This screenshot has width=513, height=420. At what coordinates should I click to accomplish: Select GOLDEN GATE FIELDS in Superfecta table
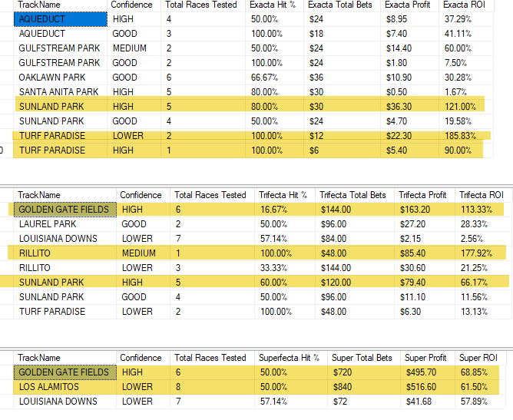pos(65,372)
